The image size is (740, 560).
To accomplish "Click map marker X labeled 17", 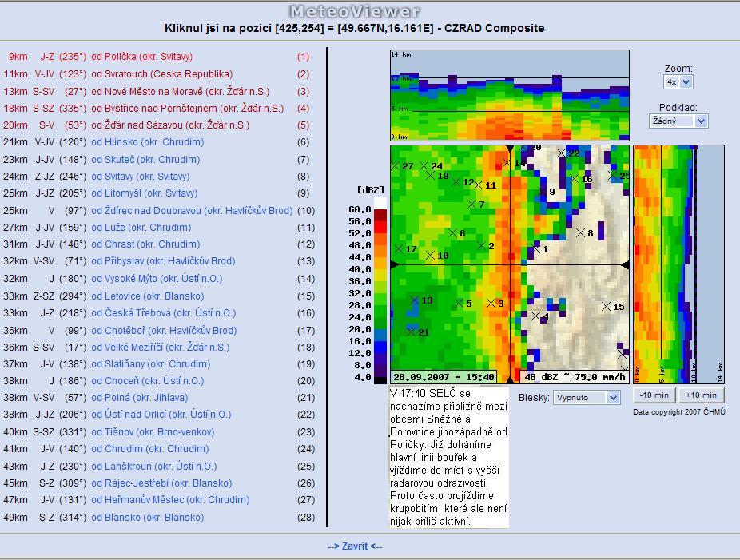I will [x=398, y=248].
